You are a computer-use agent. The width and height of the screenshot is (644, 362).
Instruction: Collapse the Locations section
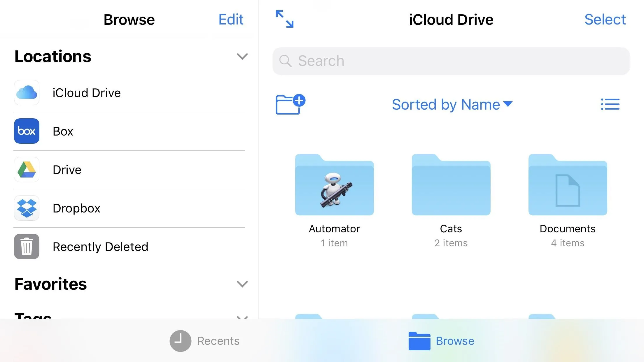242,56
